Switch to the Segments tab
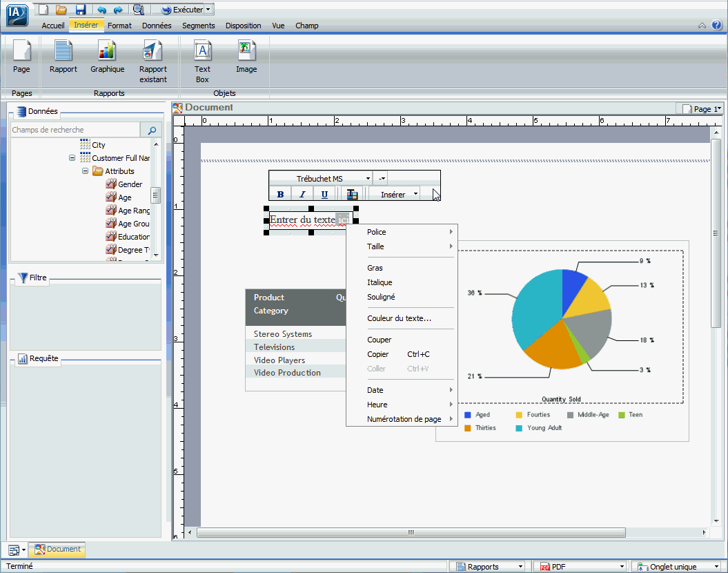 click(x=198, y=26)
